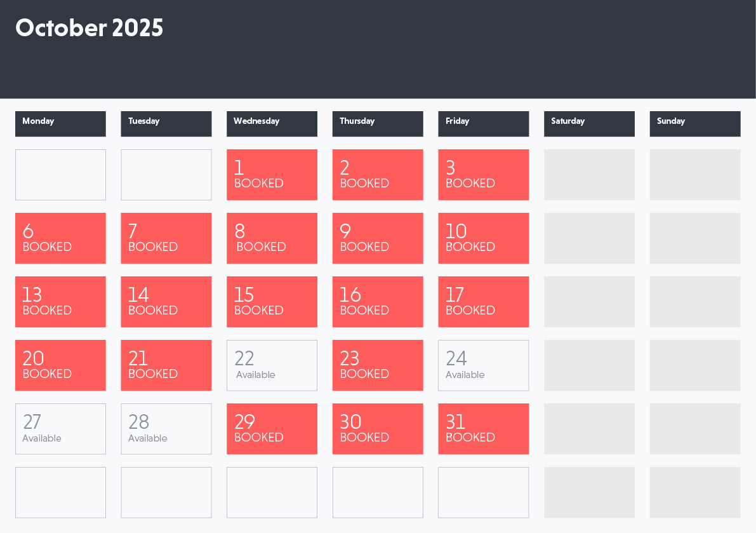The width and height of the screenshot is (756, 533).
Task: Select the available date 22
Action: point(272,365)
